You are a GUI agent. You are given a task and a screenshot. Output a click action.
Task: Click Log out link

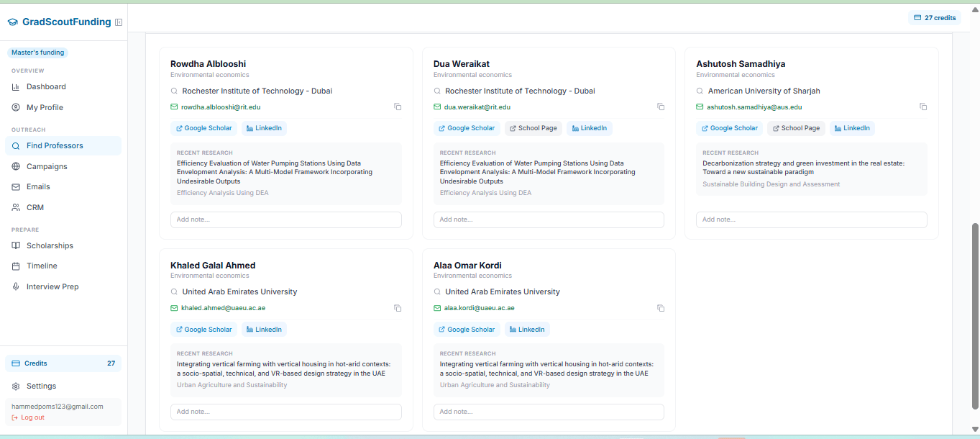[x=28, y=417]
